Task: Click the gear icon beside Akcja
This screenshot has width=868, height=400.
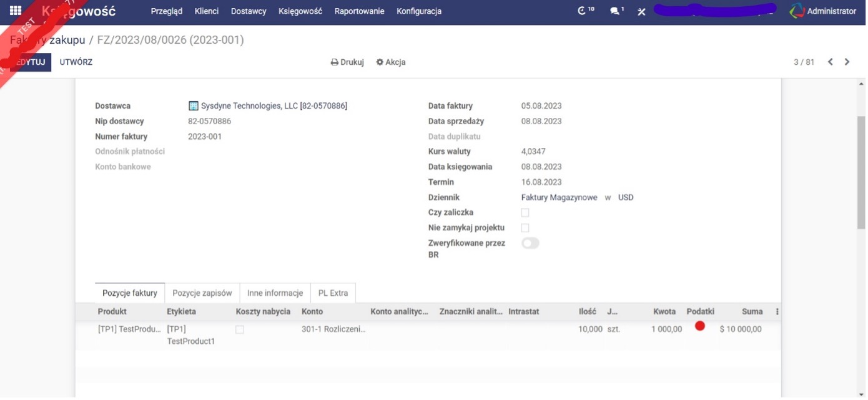Action: (x=380, y=62)
